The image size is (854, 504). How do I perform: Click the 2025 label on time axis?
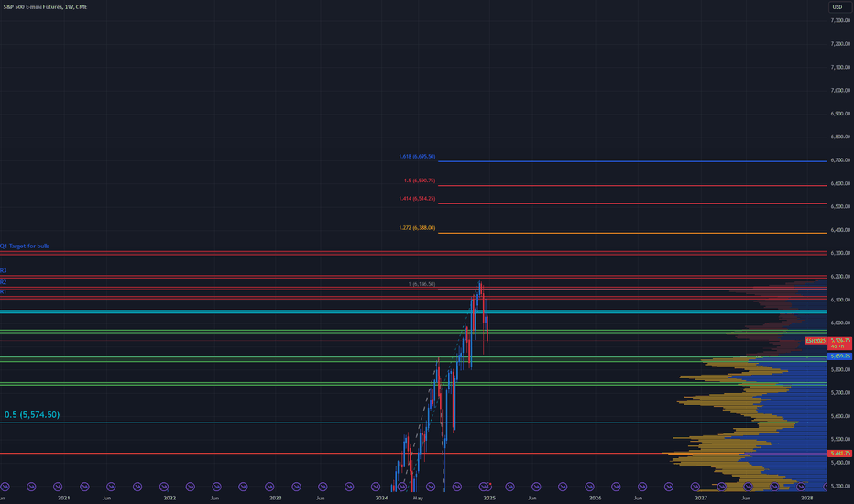(489, 498)
